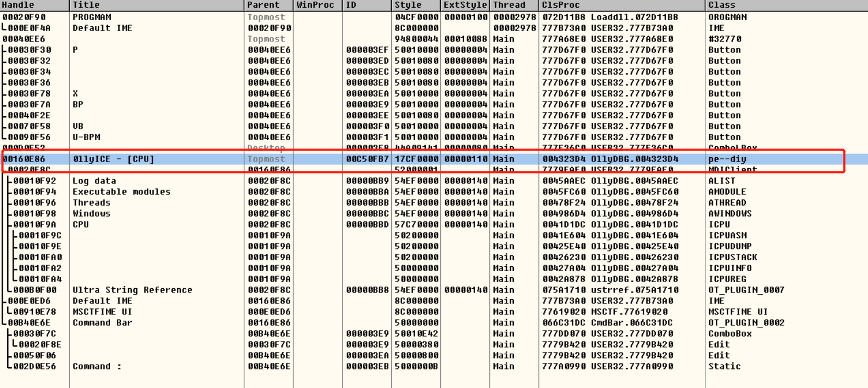
Task: Select the Edit row with handle 00050F06
Action: (434, 355)
